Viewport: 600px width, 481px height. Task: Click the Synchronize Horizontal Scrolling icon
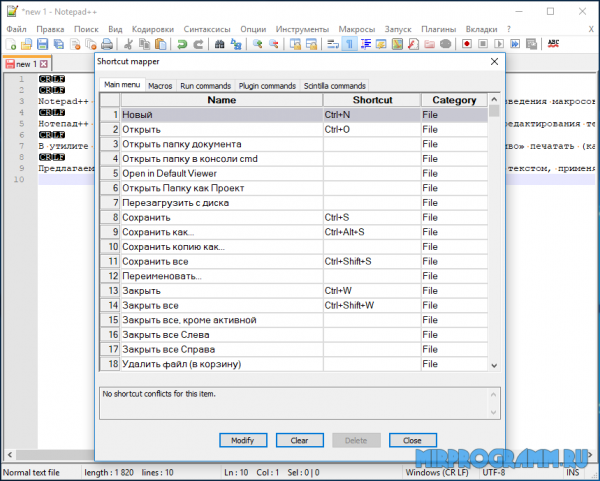(x=311, y=44)
